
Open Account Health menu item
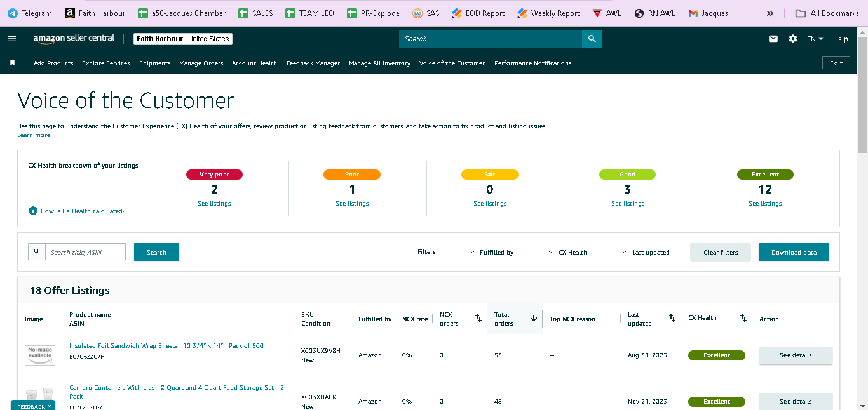coord(254,63)
